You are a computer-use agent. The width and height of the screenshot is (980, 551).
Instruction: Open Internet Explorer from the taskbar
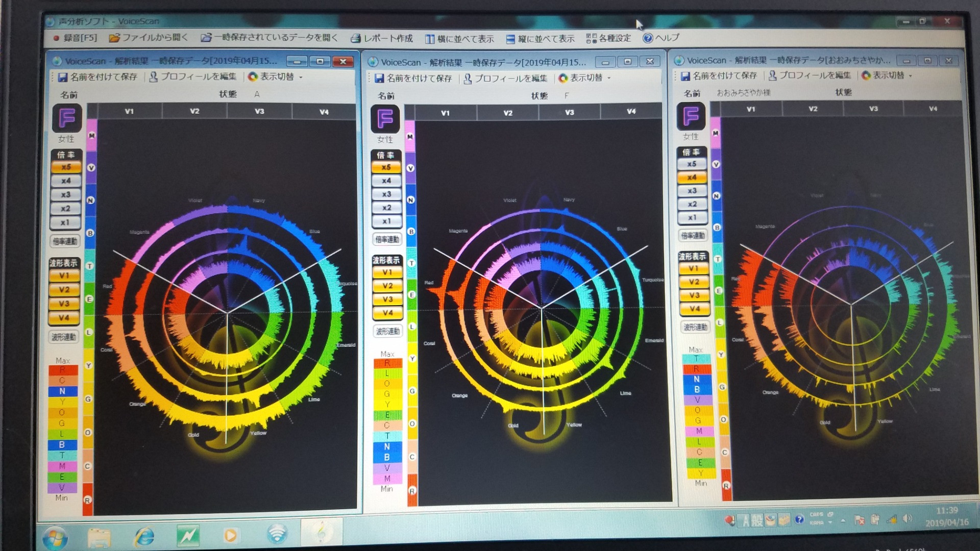144,536
